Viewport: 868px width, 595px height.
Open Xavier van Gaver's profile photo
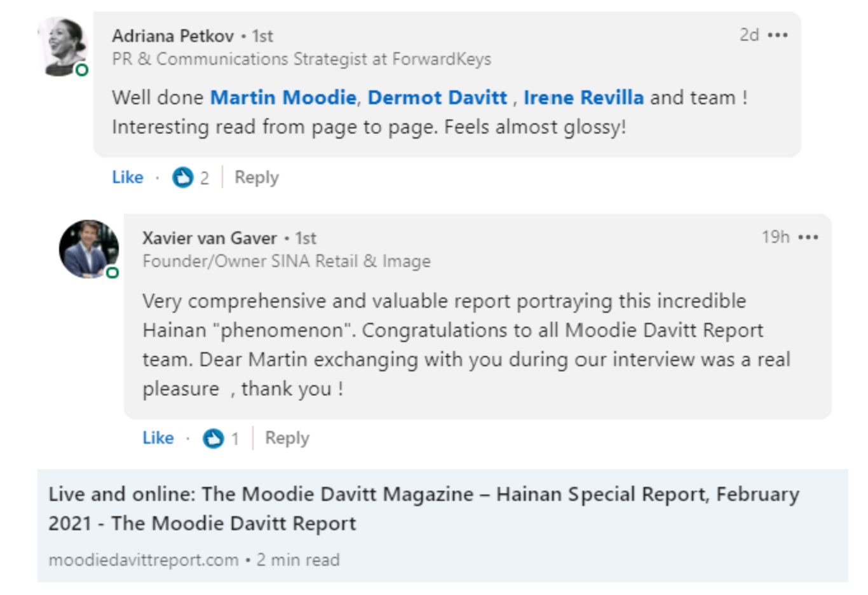88,249
